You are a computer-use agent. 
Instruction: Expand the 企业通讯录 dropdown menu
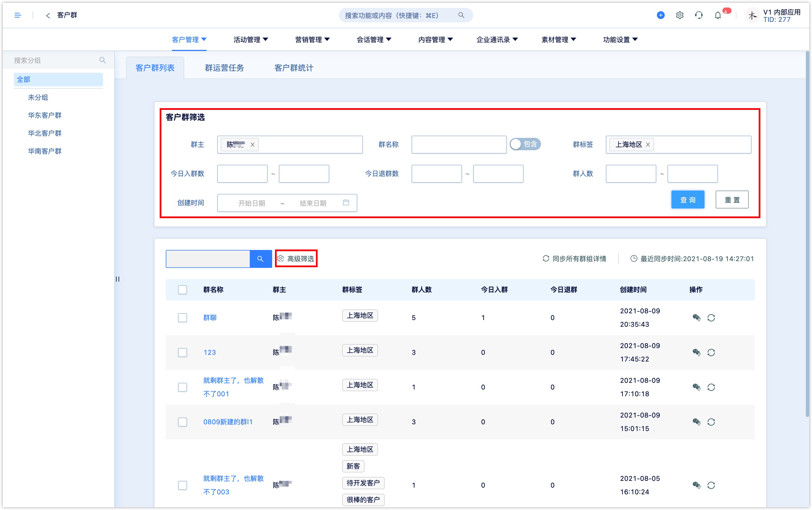pyautogui.click(x=497, y=40)
